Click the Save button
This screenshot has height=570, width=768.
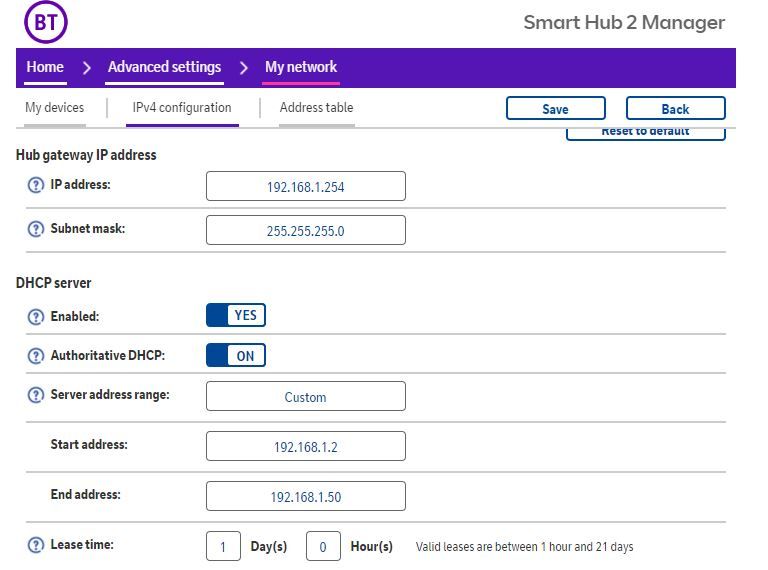(555, 109)
